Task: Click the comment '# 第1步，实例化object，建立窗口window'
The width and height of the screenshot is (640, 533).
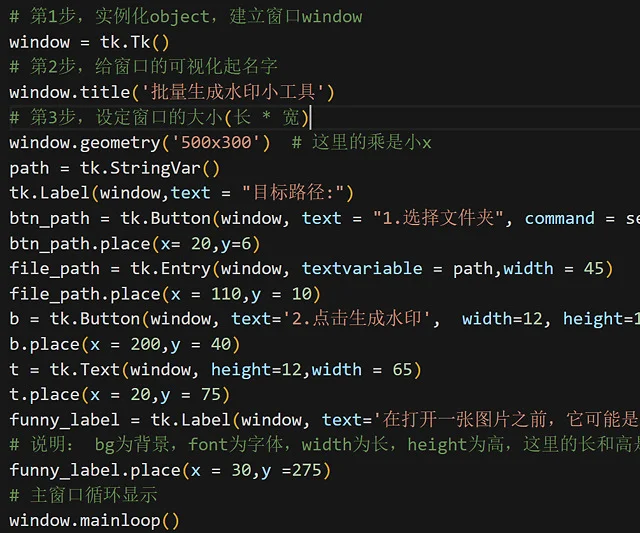Action: tap(186, 17)
